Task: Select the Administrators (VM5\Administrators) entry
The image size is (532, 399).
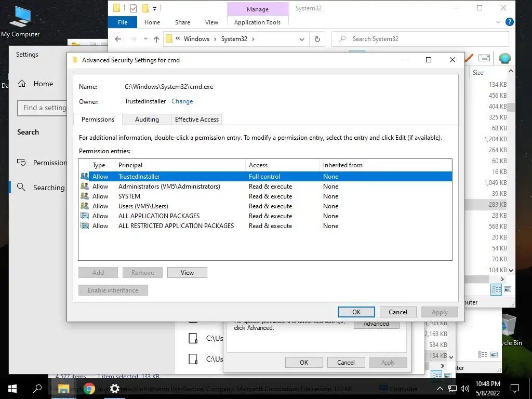Action: coord(265,187)
